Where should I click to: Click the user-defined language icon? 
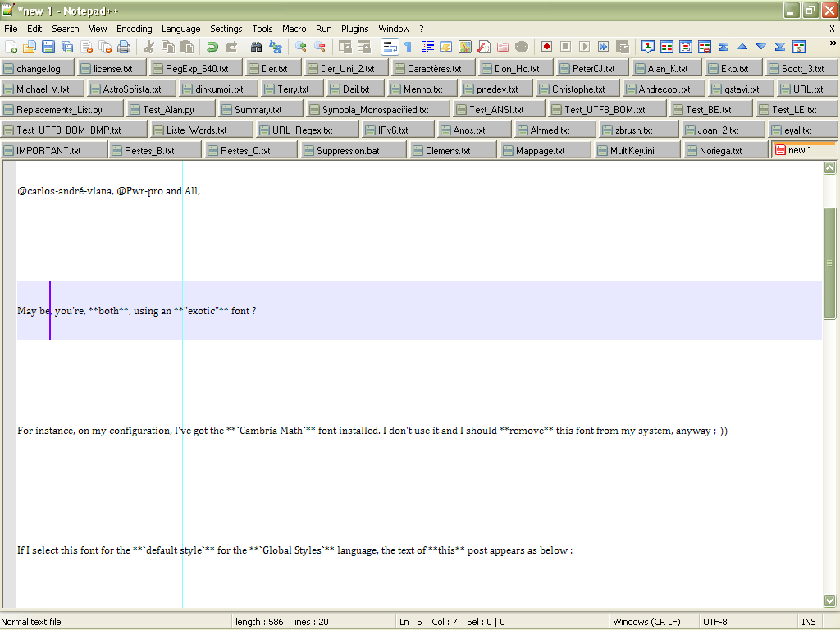pos(446,47)
